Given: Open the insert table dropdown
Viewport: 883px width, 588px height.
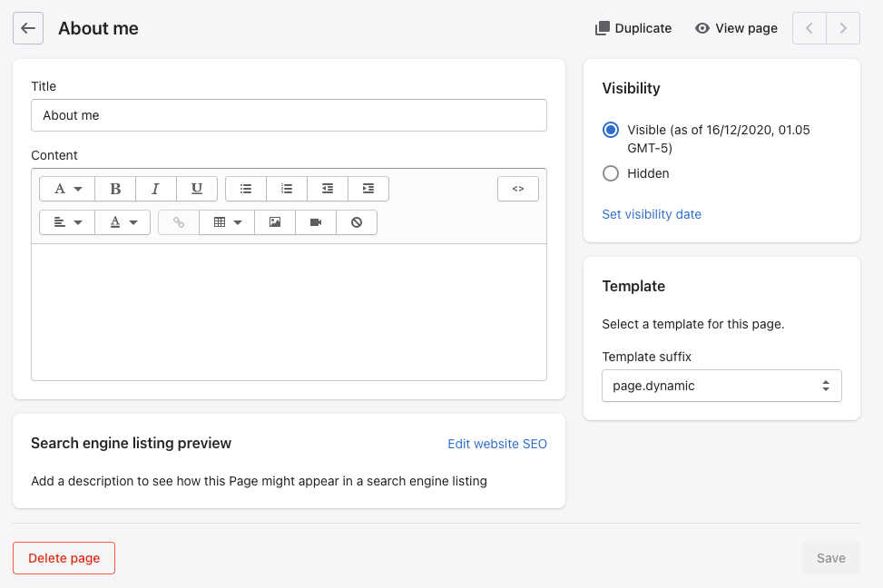Looking at the screenshot, I should point(227,222).
